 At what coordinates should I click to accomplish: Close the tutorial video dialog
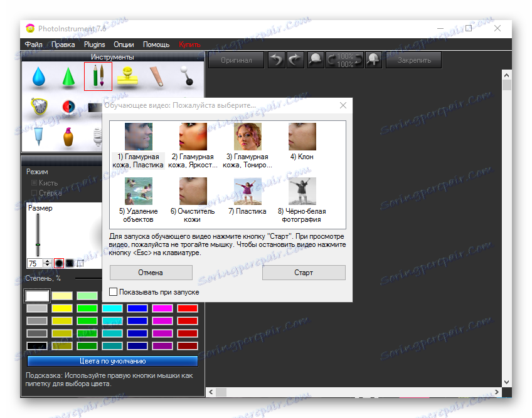coord(343,105)
